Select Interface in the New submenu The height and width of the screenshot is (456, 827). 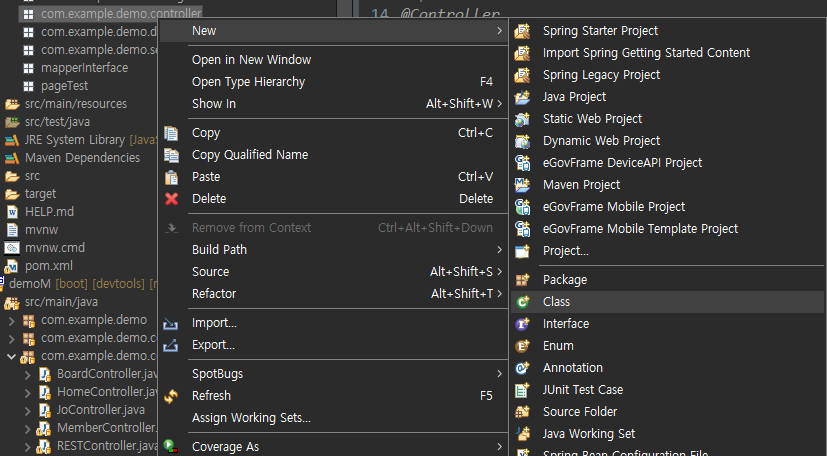point(667,324)
